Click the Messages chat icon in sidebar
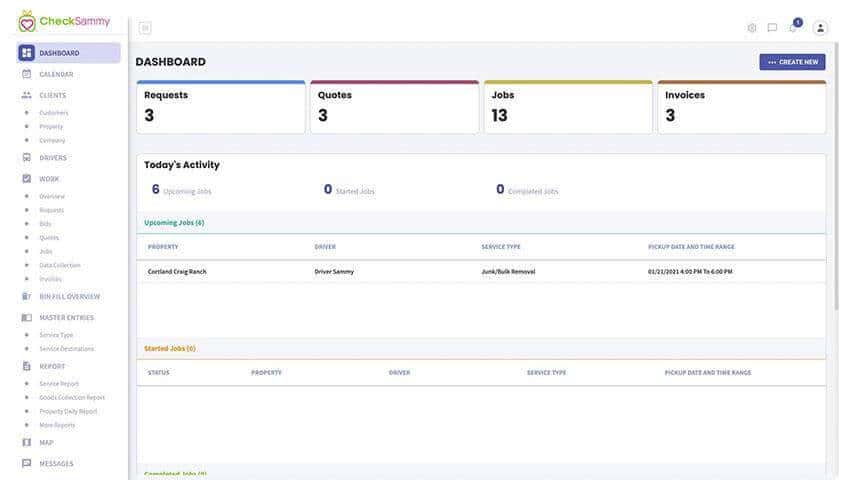The height and width of the screenshot is (480, 850). coord(26,463)
